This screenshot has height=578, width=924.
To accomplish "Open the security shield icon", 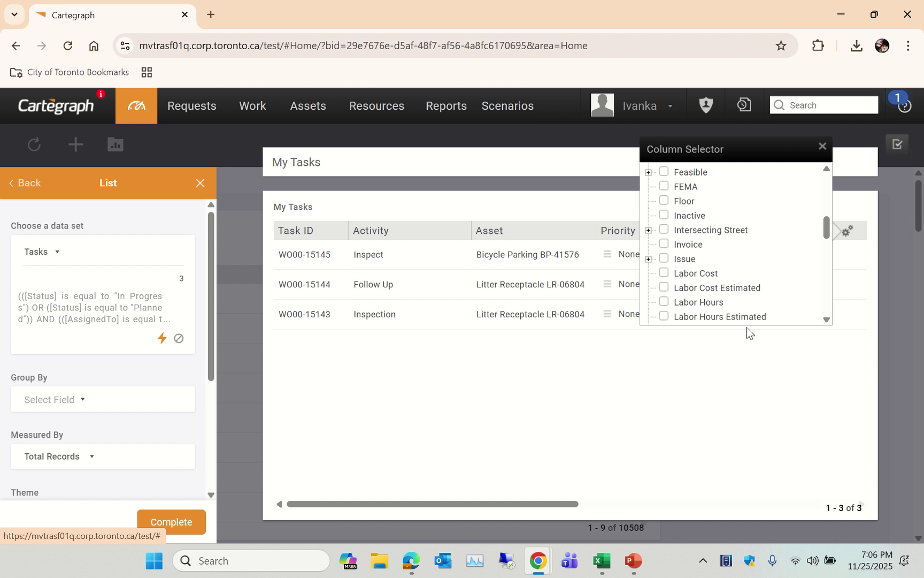I will pyautogui.click(x=705, y=105).
